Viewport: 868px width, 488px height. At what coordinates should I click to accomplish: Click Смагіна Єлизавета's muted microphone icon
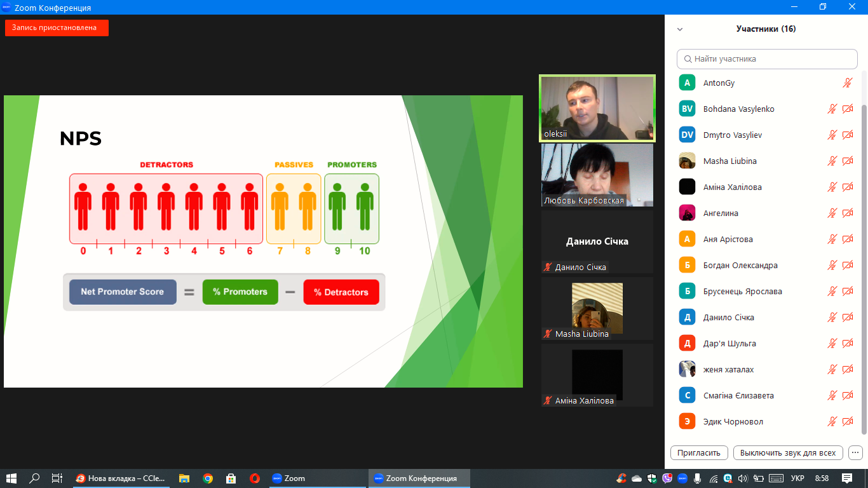832,395
